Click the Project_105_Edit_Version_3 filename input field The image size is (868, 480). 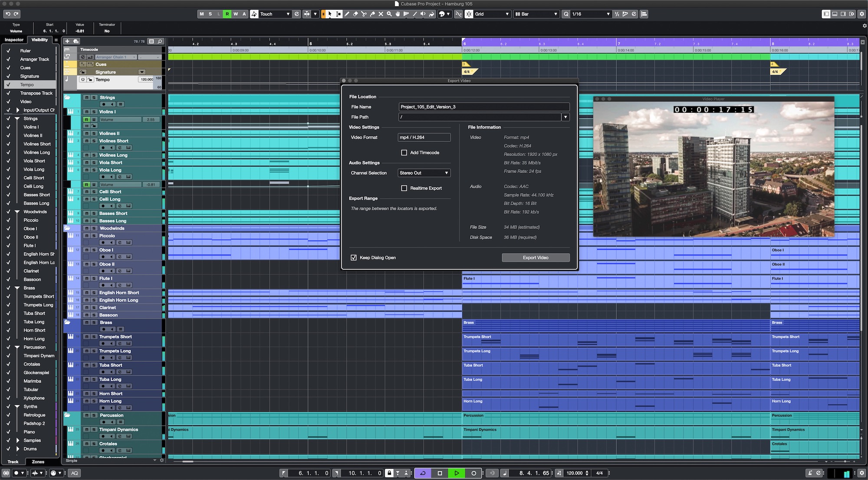[482, 107]
